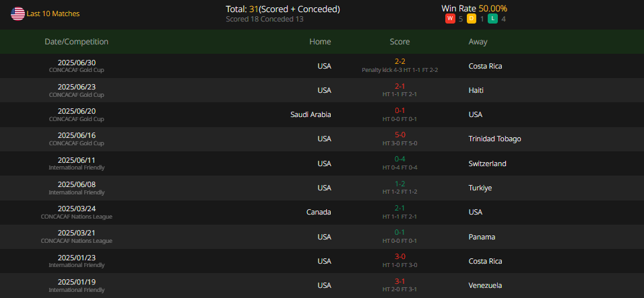
Task: Select Costa Rica in the 2025/06/30 row
Action: (485, 66)
